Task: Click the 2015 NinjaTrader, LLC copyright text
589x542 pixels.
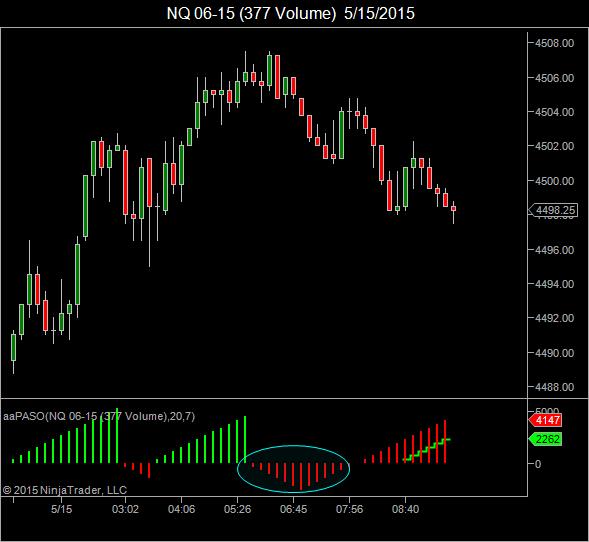Action: [x=65, y=490]
